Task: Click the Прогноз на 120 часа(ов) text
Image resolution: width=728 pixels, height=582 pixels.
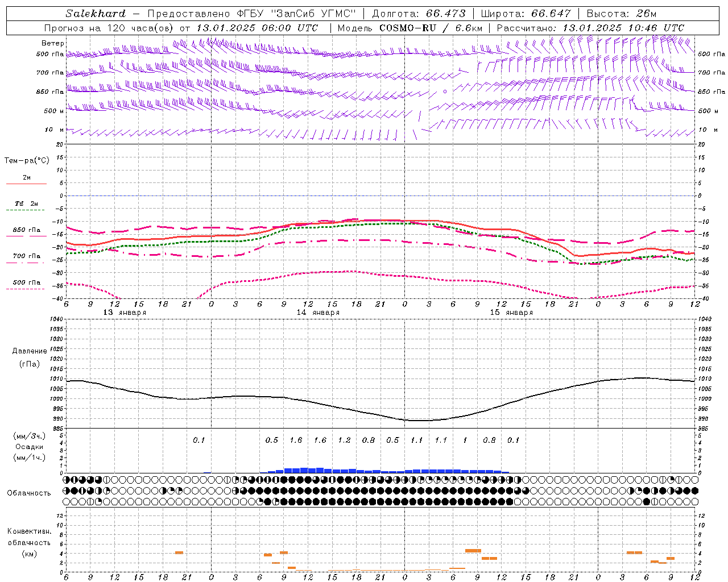Action: point(109,28)
